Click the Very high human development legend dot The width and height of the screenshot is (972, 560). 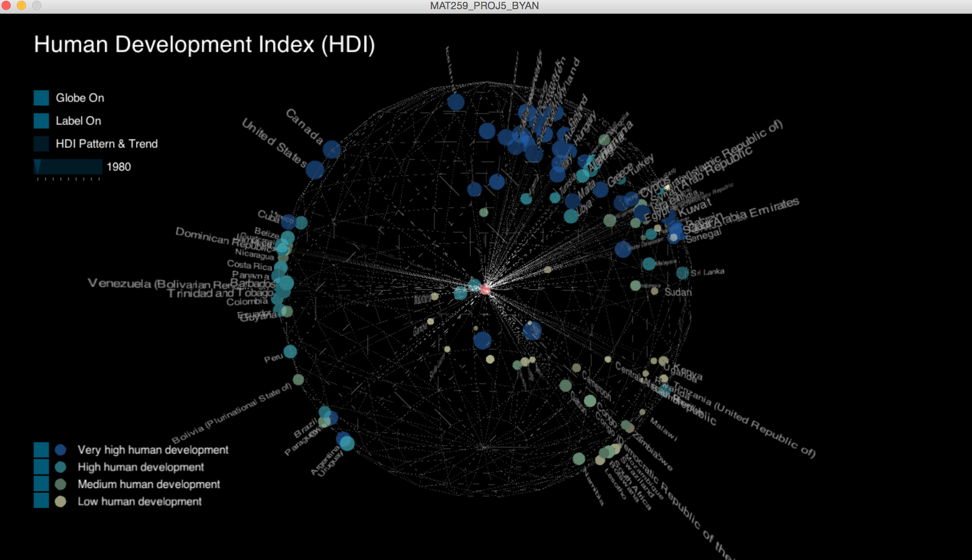[x=60, y=449]
